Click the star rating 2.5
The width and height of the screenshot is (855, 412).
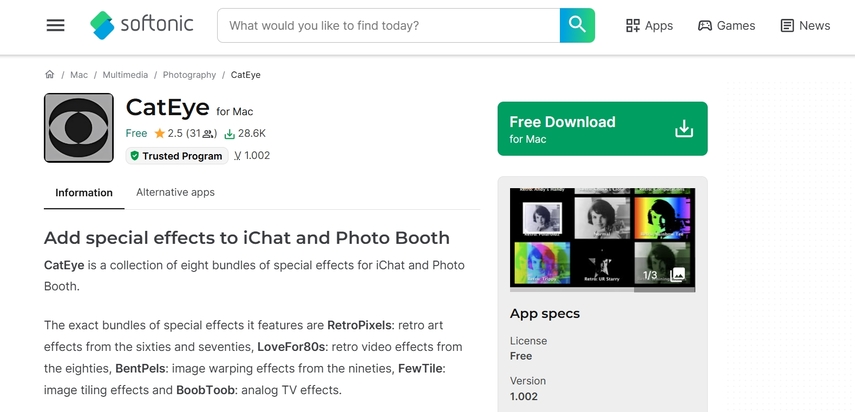pyautogui.click(x=168, y=134)
